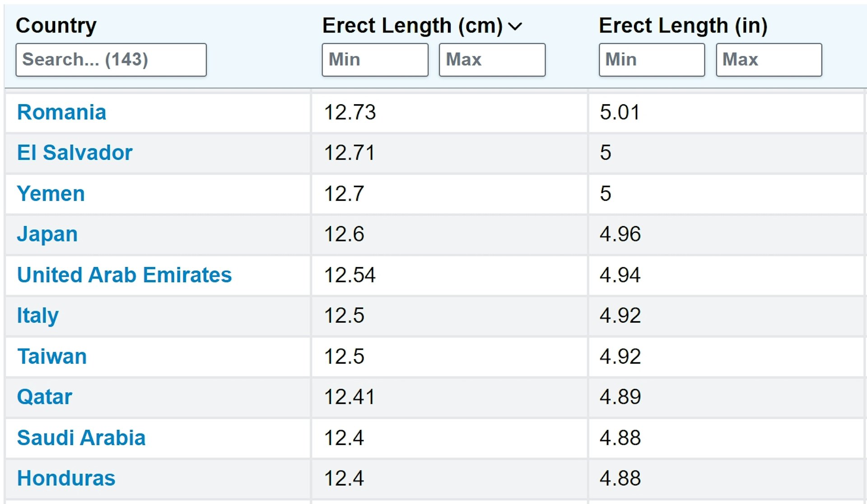Sort by the Country column header

[56, 26]
